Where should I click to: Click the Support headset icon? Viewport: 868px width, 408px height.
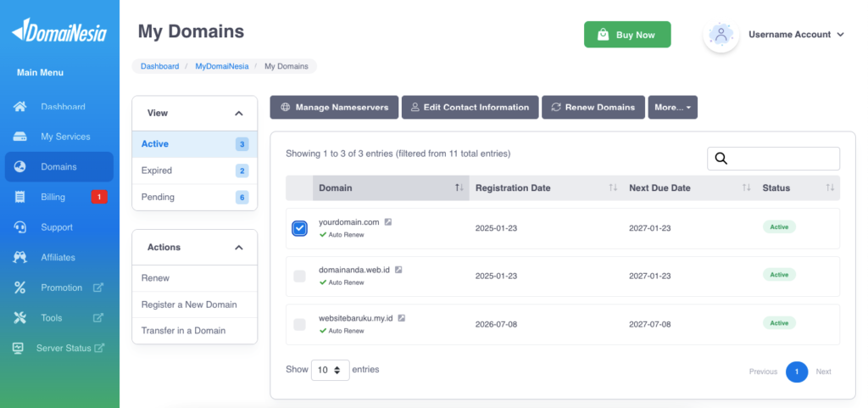(x=20, y=227)
